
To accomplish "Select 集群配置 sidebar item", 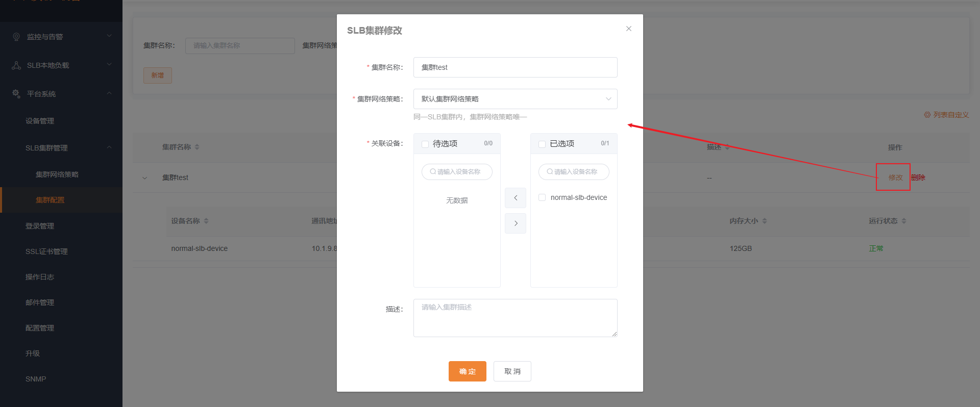I will pyautogui.click(x=61, y=200).
